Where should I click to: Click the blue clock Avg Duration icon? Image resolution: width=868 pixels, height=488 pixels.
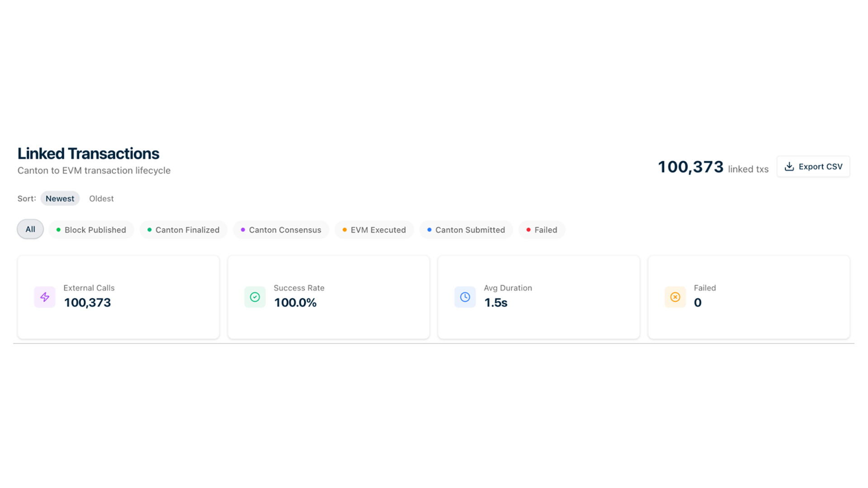(x=465, y=297)
